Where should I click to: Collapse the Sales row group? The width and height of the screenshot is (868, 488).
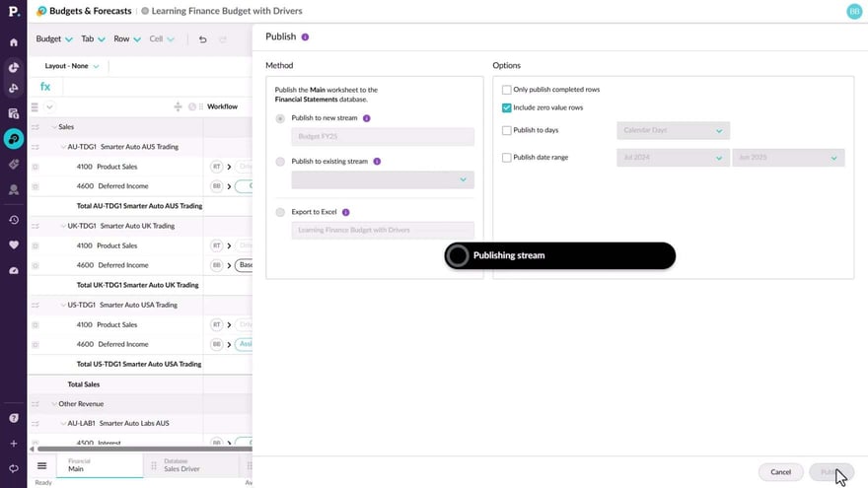tap(52, 127)
